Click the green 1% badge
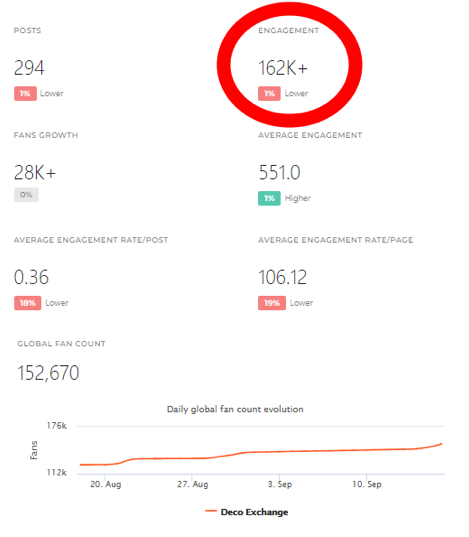469x537 pixels. [269, 198]
